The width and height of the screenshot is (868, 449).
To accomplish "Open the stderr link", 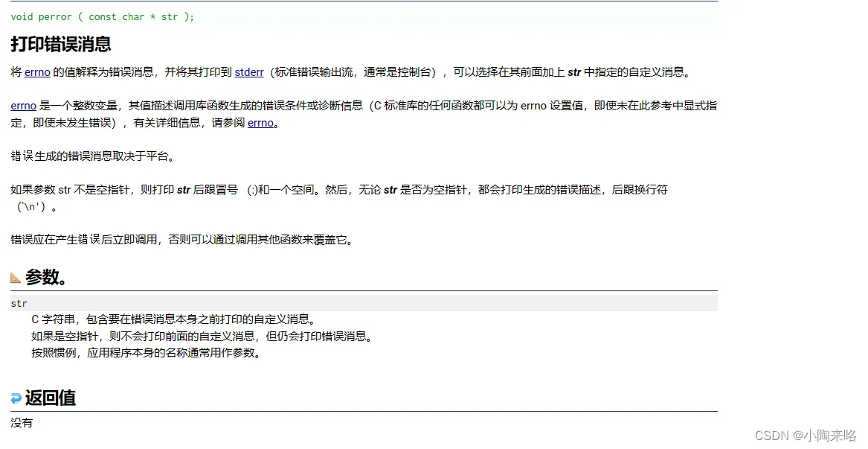I will point(248,72).
